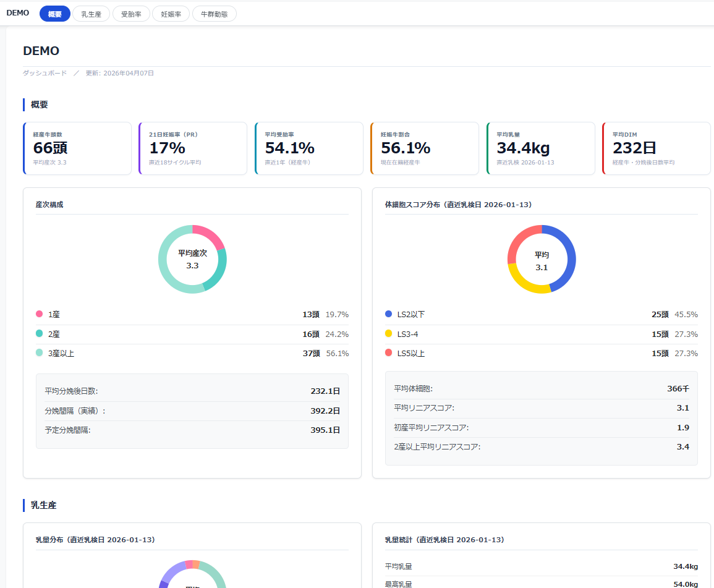Select the 平均受胎率 54.1% card
The height and width of the screenshot is (588, 714).
coord(309,148)
